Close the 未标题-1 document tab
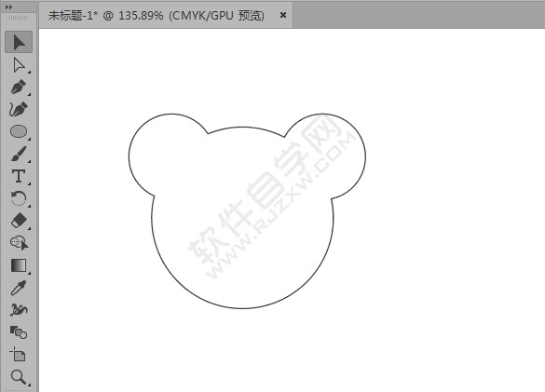This screenshot has width=545, height=392. pyautogui.click(x=283, y=15)
